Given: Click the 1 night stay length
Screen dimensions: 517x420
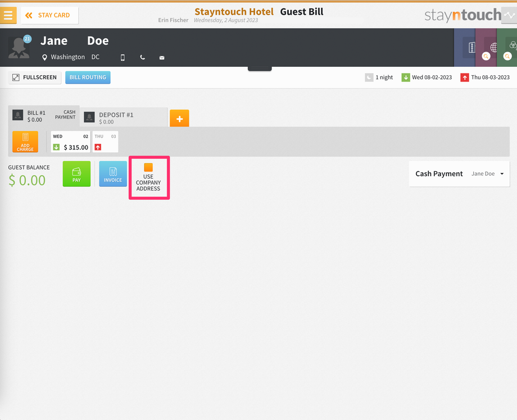Looking at the screenshot, I should (x=384, y=77).
